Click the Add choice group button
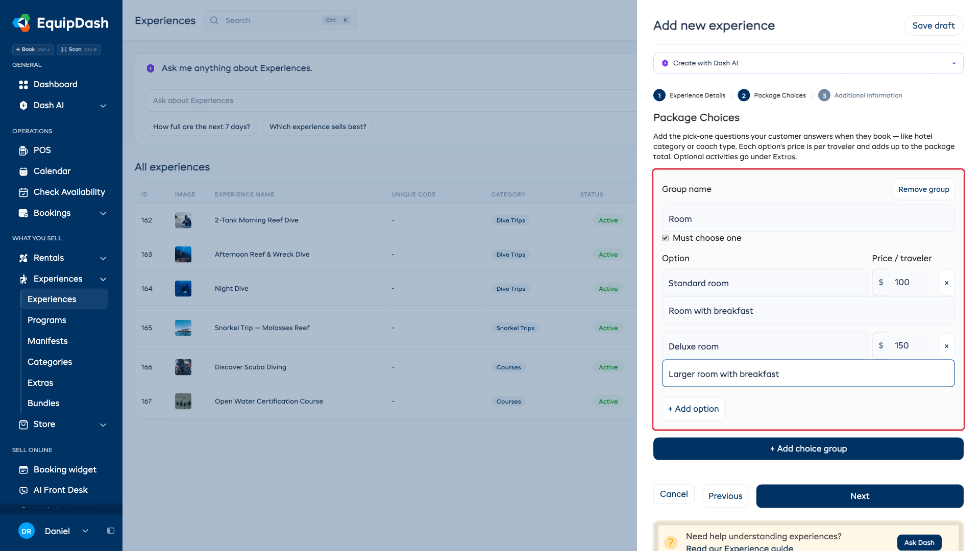Screen dimensions: 980x551 (x=808, y=449)
